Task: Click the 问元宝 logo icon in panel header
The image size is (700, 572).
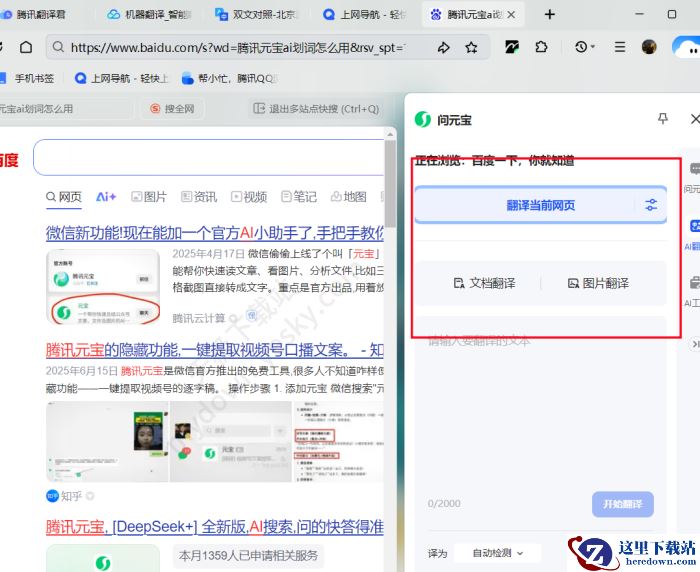Action: click(422, 119)
